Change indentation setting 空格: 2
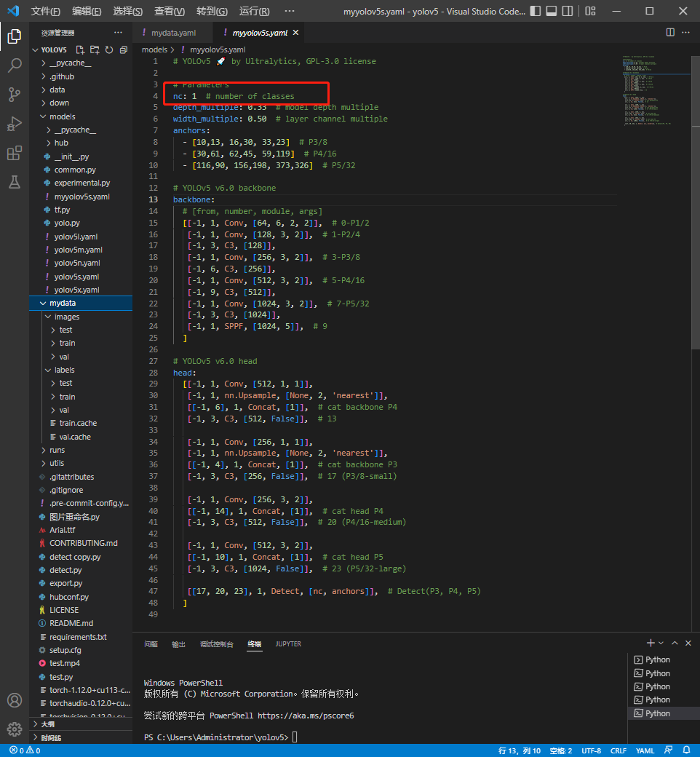This screenshot has width=700, height=757. (x=560, y=750)
